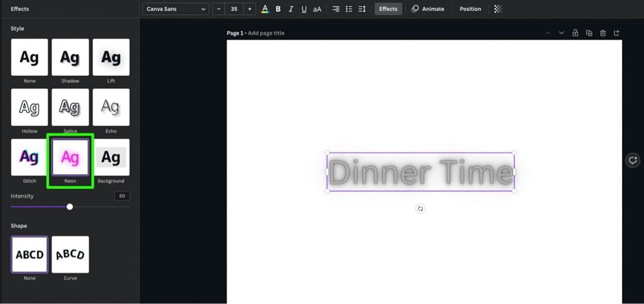Lock the page with padlock icon
The height and width of the screenshot is (304, 644).
pos(575,33)
